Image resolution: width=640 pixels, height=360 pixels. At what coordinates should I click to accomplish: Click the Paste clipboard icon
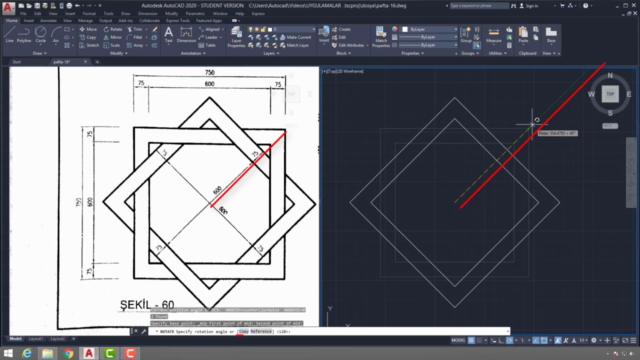[x=523, y=35]
